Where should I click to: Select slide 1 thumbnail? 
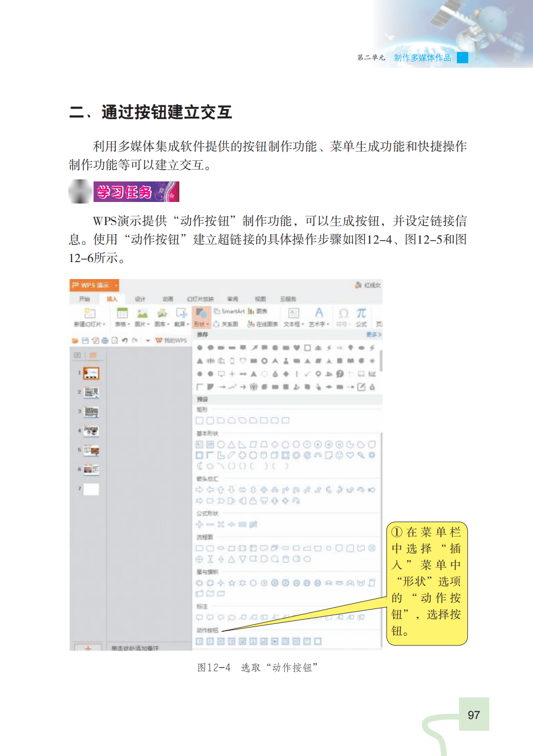[91, 373]
